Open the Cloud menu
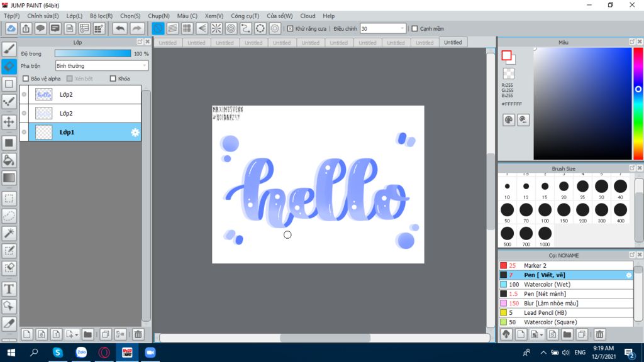644x362 pixels. click(x=308, y=16)
